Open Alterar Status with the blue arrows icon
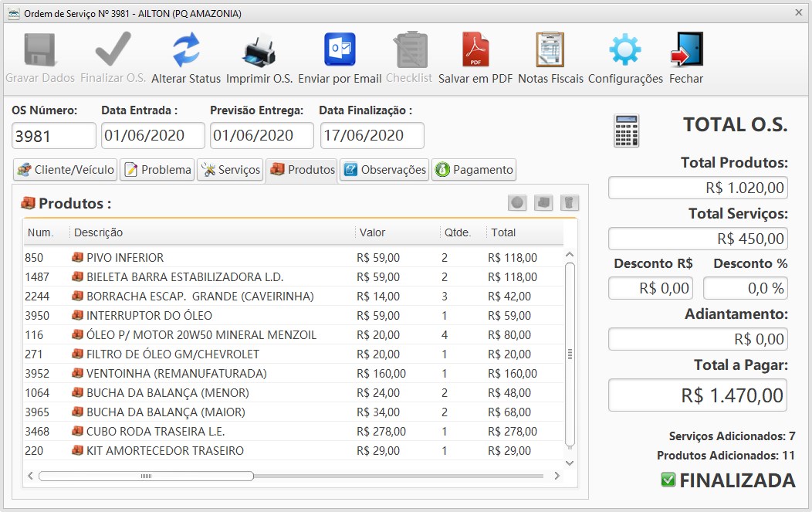 pos(185,48)
